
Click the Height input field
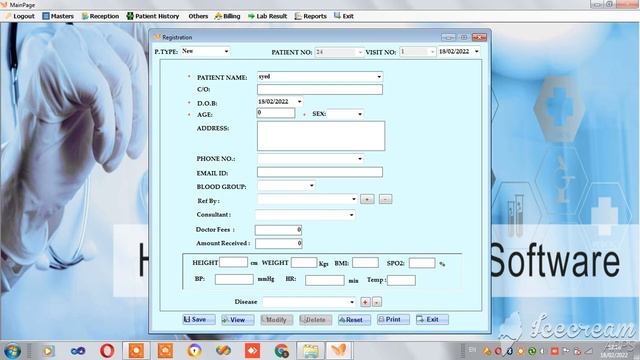[x=233, y=262]
